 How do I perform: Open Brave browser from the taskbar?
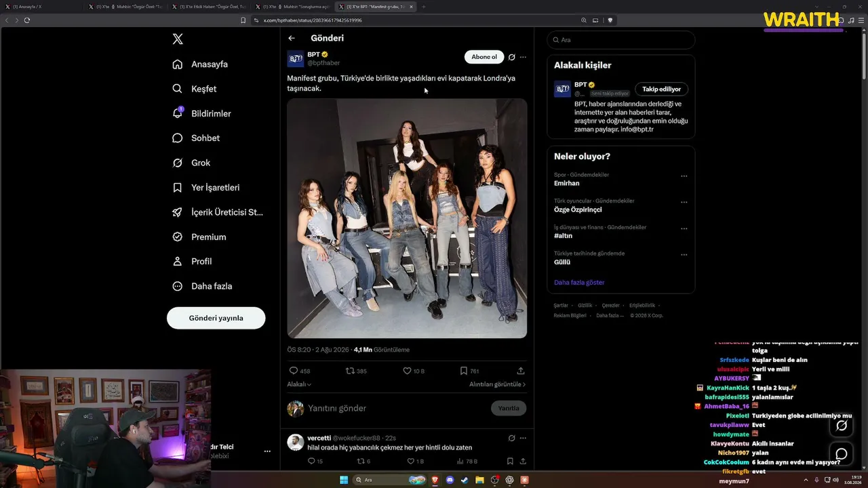tap(435, 480)
